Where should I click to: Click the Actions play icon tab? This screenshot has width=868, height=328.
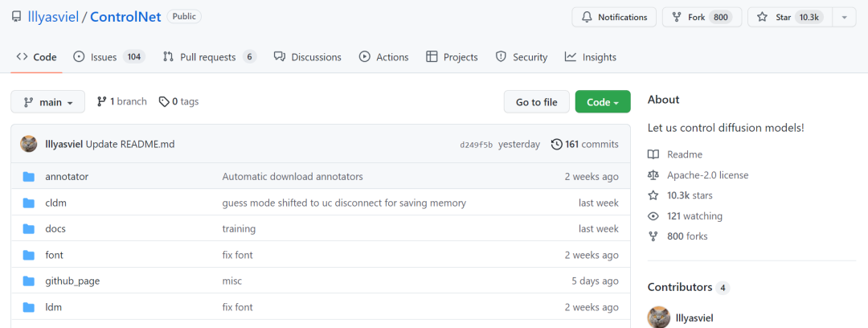tap(365, 57)
